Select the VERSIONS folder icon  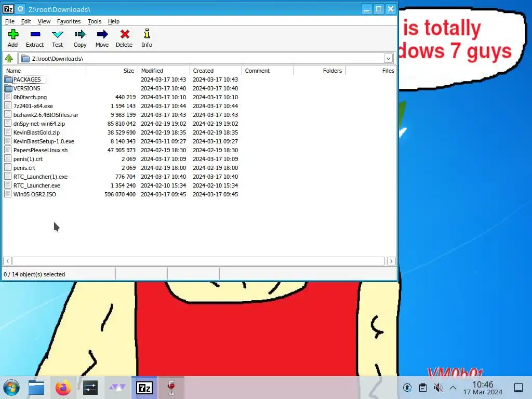[x=8, y=88]
